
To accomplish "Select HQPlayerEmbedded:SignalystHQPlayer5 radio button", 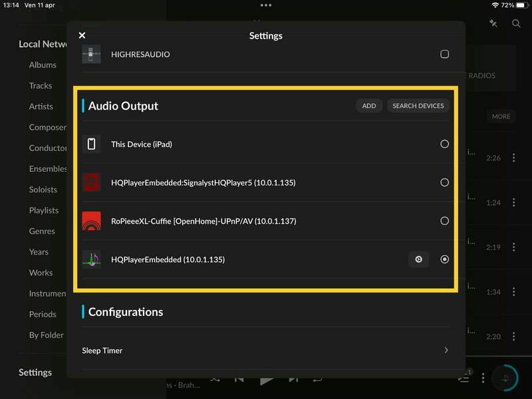I will click(x=444, y=182).
